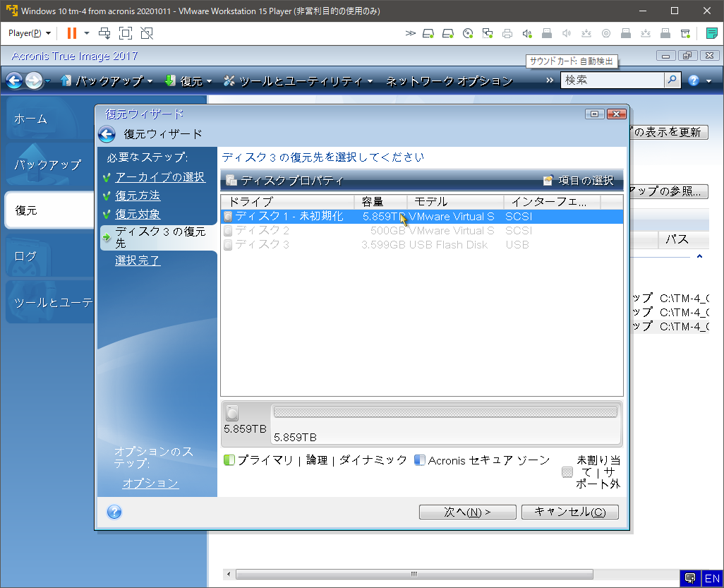This screenshot has width=724, height=588.
Task: Open wizard help icon at bottom left
Action: pos(114,512)
